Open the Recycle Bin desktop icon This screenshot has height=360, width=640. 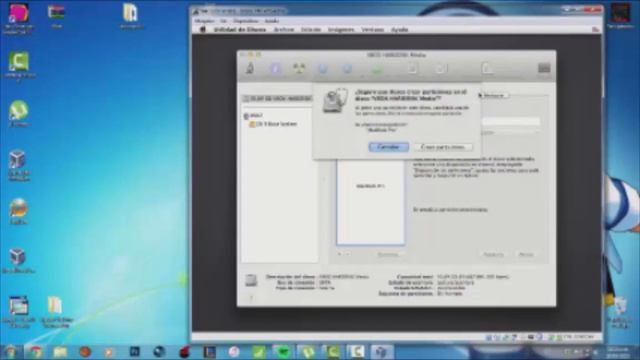(620, 307)
